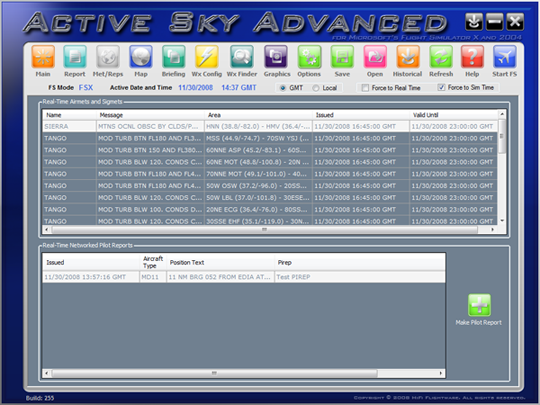
Task: Open the Options gears icon
Action: coord(309,56)
